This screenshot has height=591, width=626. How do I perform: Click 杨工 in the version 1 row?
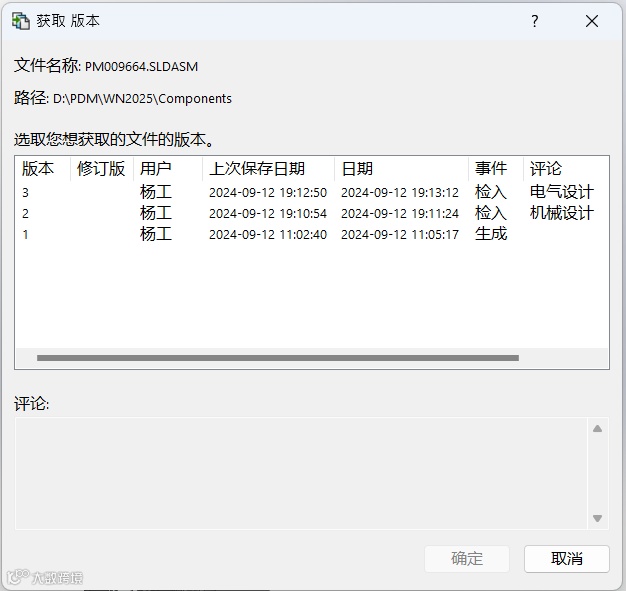(x=156, y=234)
